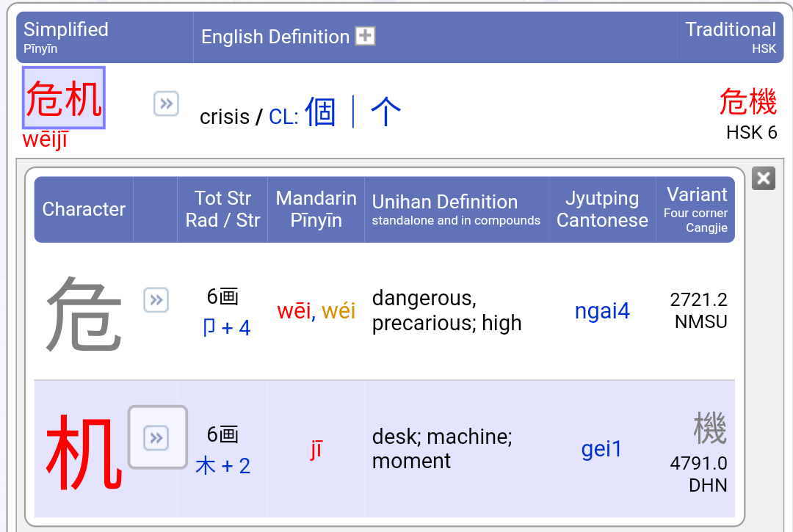Click the HSK 6 label
The width and height of the screenshot is (793, 532).
[749, 133]
